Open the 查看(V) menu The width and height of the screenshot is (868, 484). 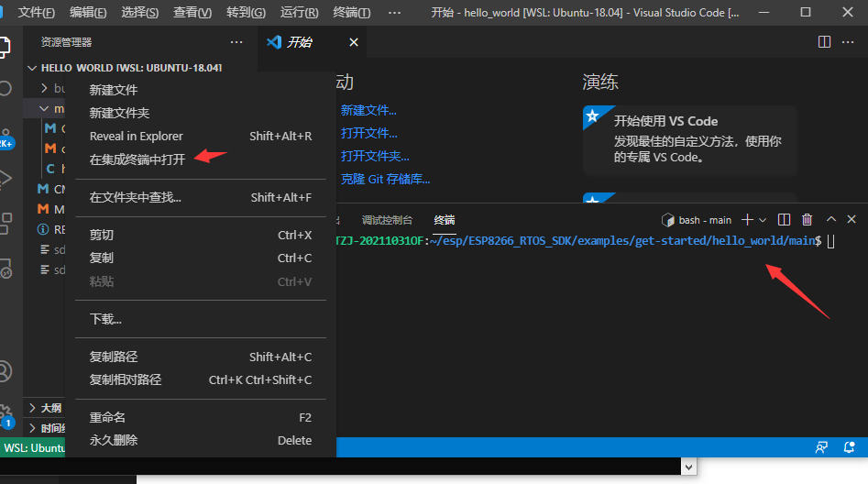(192, 12)
